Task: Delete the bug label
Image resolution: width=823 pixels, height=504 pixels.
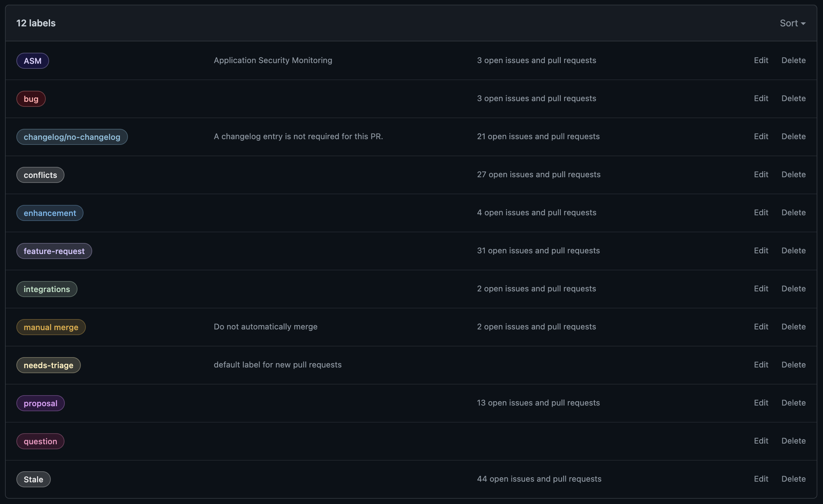Action: pyautogui.click(x=793, y=98)
